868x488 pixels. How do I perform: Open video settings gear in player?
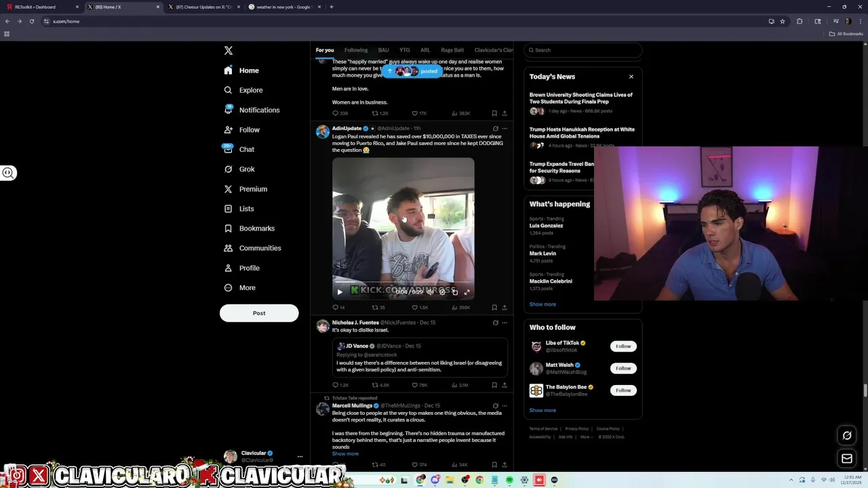(x=442, y=292)
